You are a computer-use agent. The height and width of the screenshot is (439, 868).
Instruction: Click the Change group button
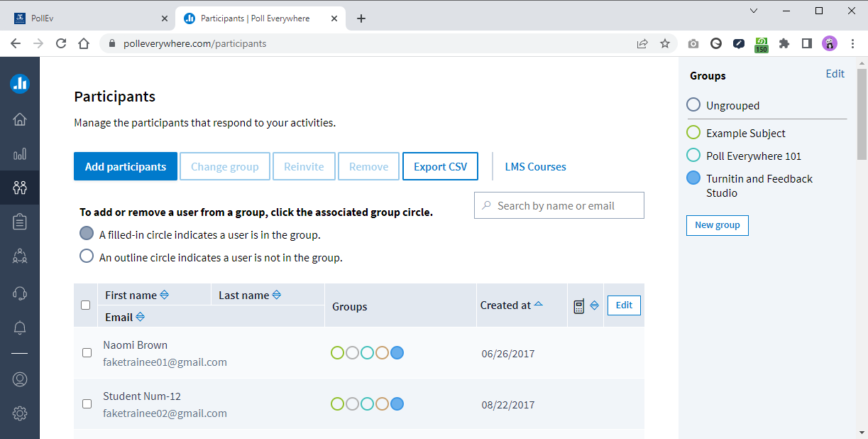[225, 166]
